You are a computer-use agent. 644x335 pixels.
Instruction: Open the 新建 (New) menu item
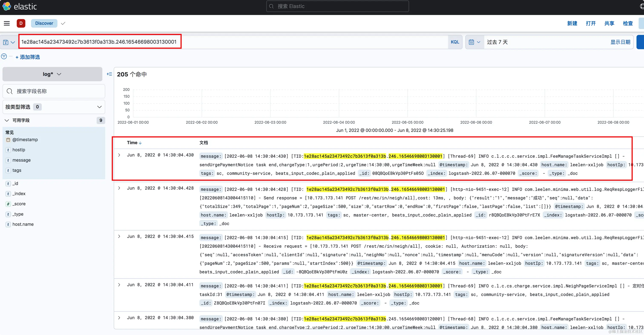point(572,23)
